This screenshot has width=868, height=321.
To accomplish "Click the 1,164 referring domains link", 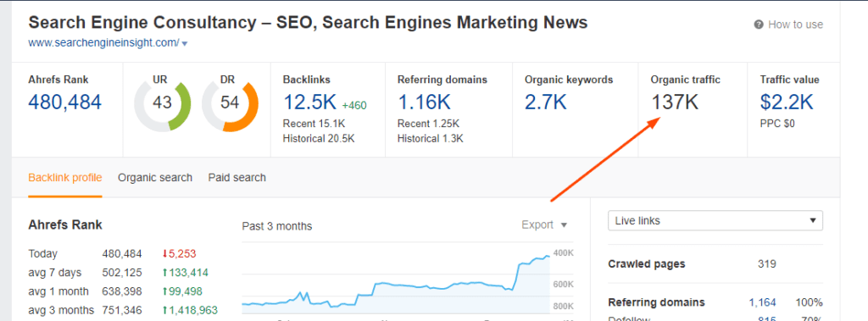I will [x=762, y=302].
